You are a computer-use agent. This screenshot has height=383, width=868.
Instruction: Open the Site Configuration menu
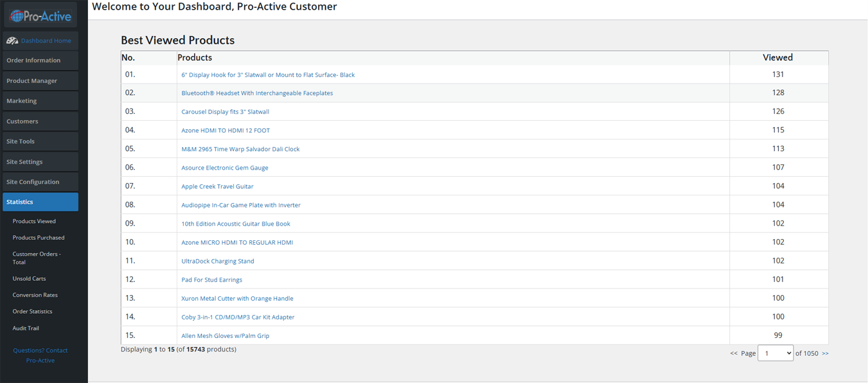pos(40,182)
